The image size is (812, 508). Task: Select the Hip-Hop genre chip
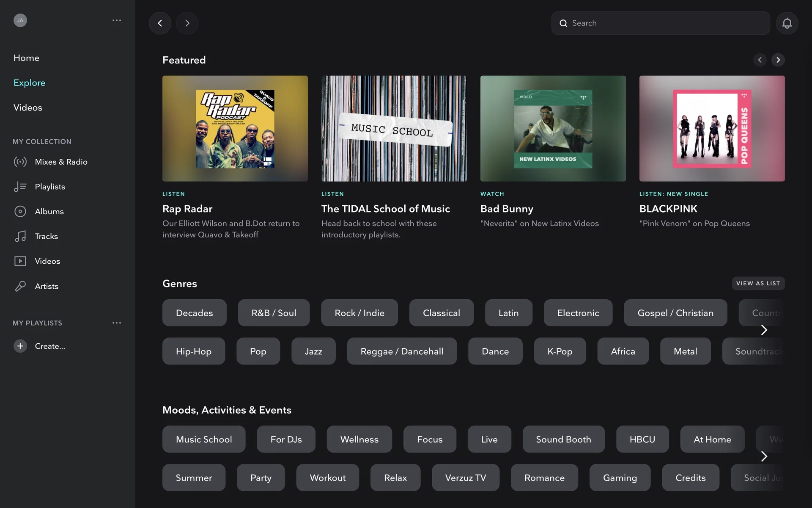(x=194, y=351)
